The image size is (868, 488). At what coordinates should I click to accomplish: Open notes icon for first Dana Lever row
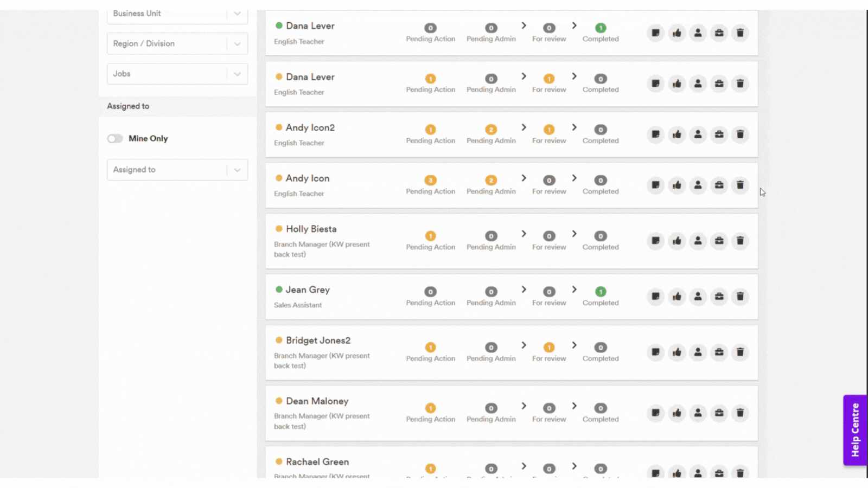tap(656, 33)
